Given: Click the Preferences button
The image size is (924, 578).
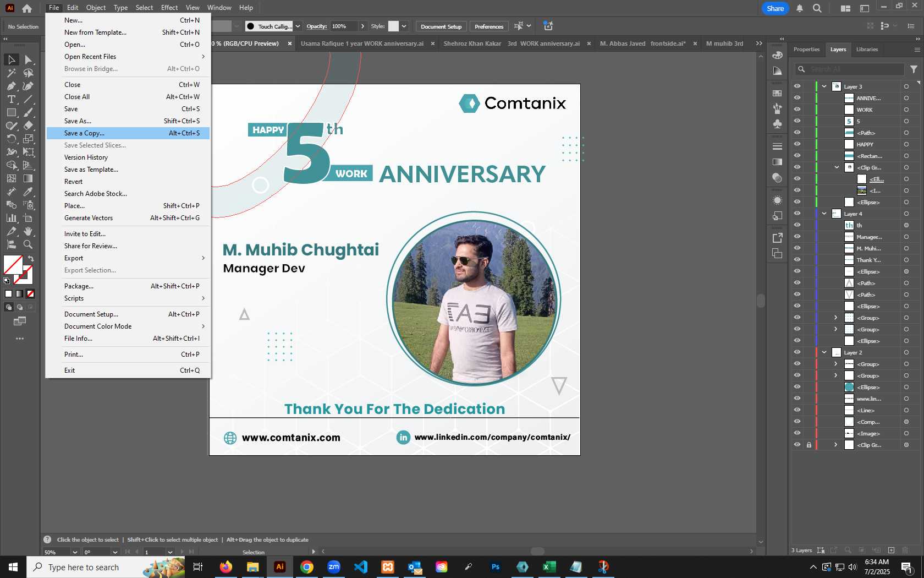Looking at the screenshot, I should click(x=489, y=26).
